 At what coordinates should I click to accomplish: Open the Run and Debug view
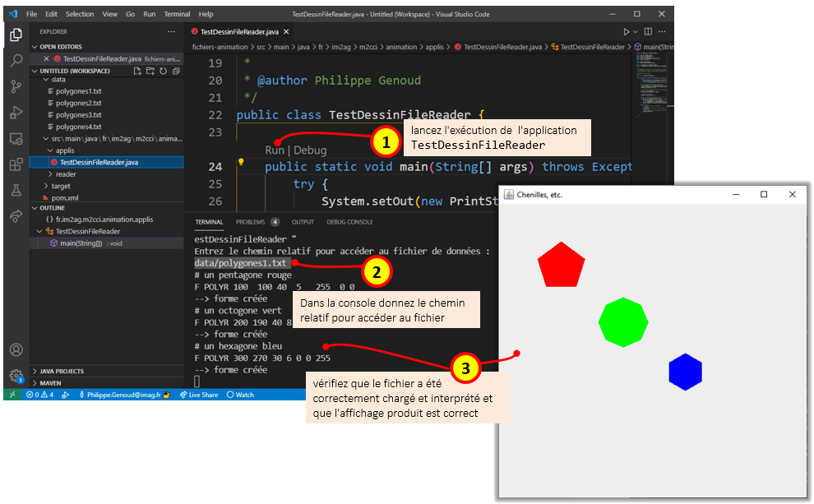tap(16, 113)
